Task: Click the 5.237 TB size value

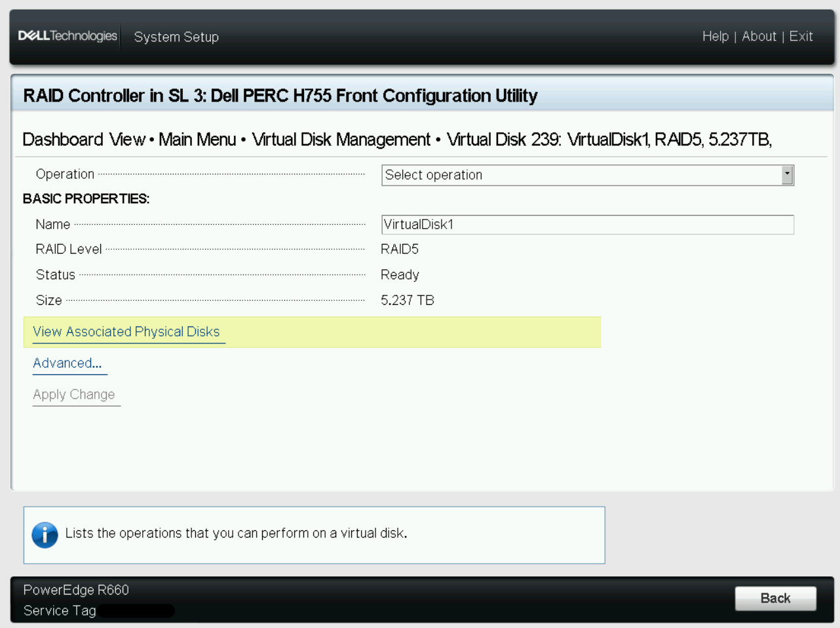Action: pos(408,300)
